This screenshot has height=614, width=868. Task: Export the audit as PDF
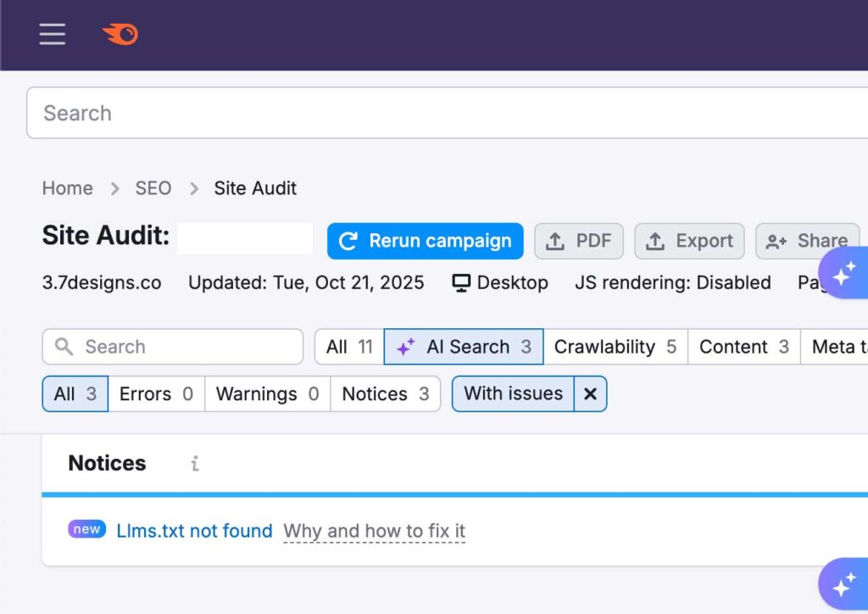coord(579,241)
